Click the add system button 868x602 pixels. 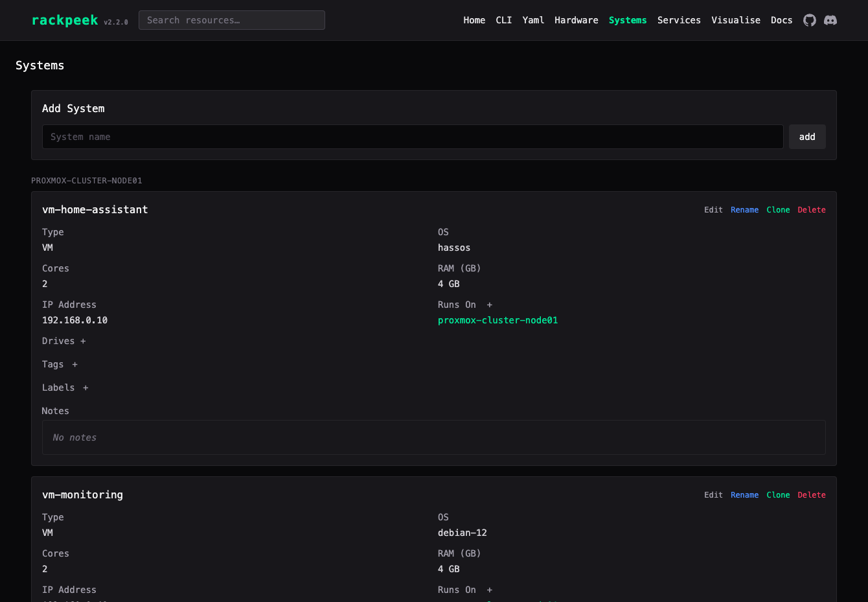point(807,137)
